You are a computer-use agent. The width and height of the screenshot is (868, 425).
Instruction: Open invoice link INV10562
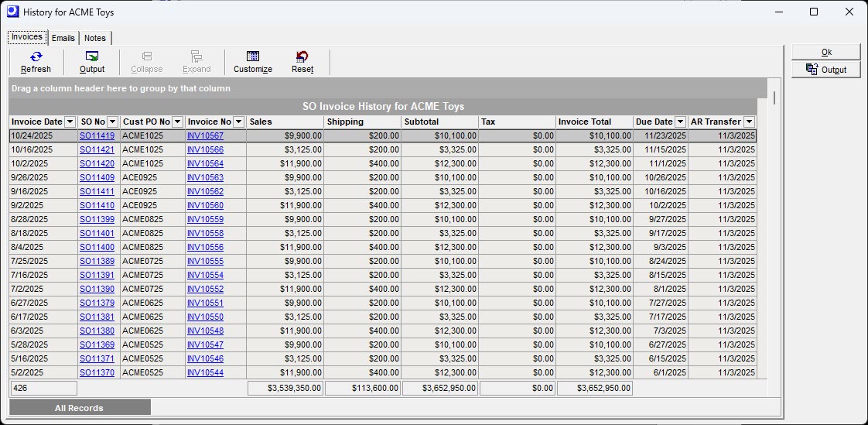205,191
